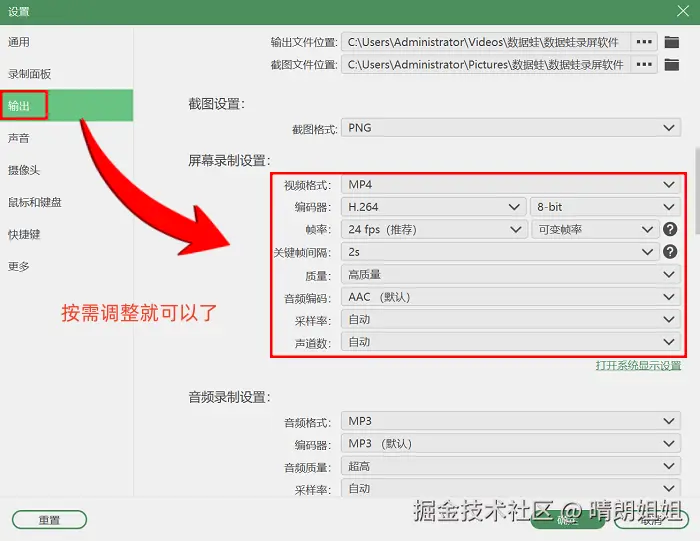Viewport: 700px width, 541px height.
Task: Click the 重置 reset button
Action: coord(49,520)
